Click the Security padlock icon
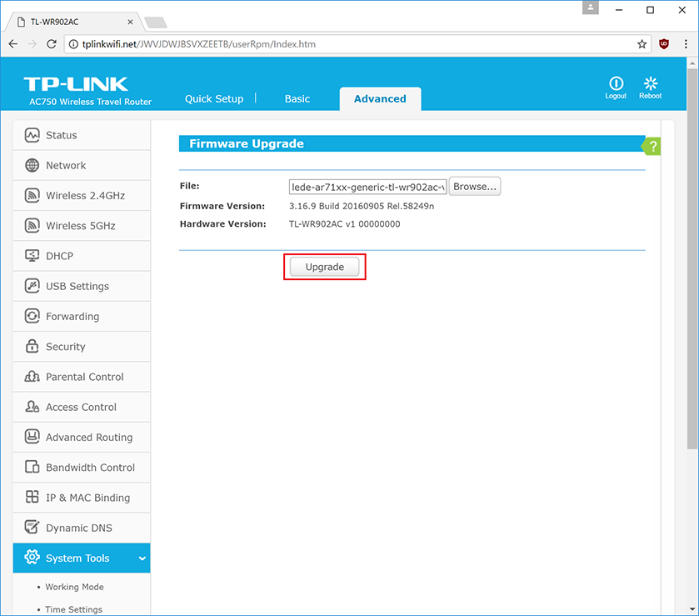Screen dimensions: 699x616 point(32,347)
